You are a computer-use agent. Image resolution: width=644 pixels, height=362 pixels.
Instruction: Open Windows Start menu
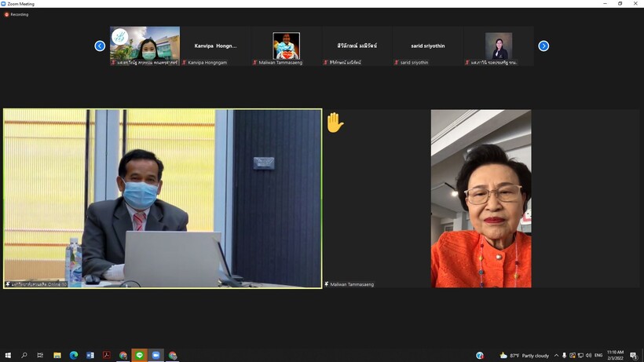point(8,355)
